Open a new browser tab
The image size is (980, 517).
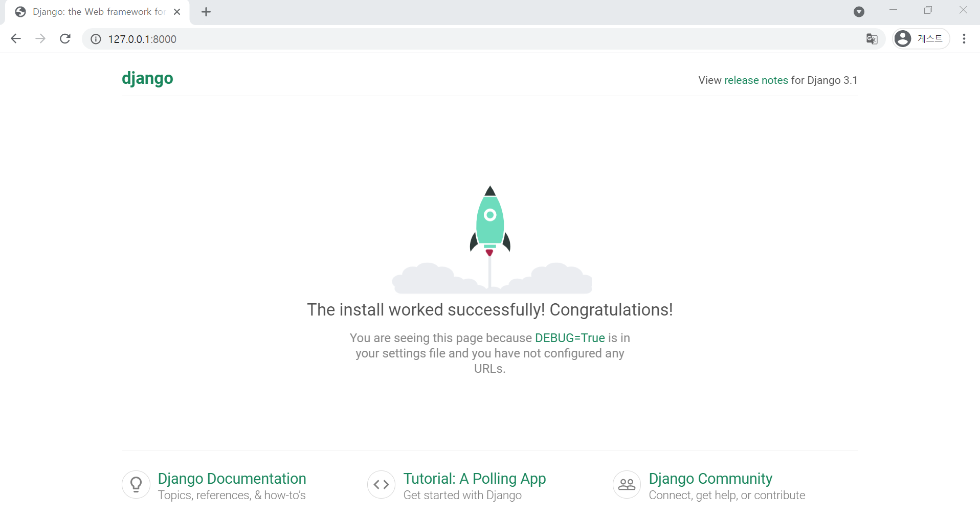206,12
